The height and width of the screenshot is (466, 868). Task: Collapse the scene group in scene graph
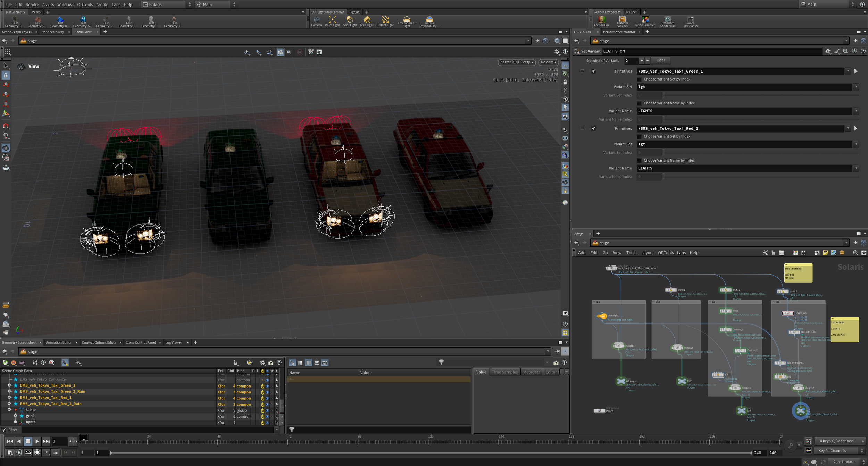point(9,410)
